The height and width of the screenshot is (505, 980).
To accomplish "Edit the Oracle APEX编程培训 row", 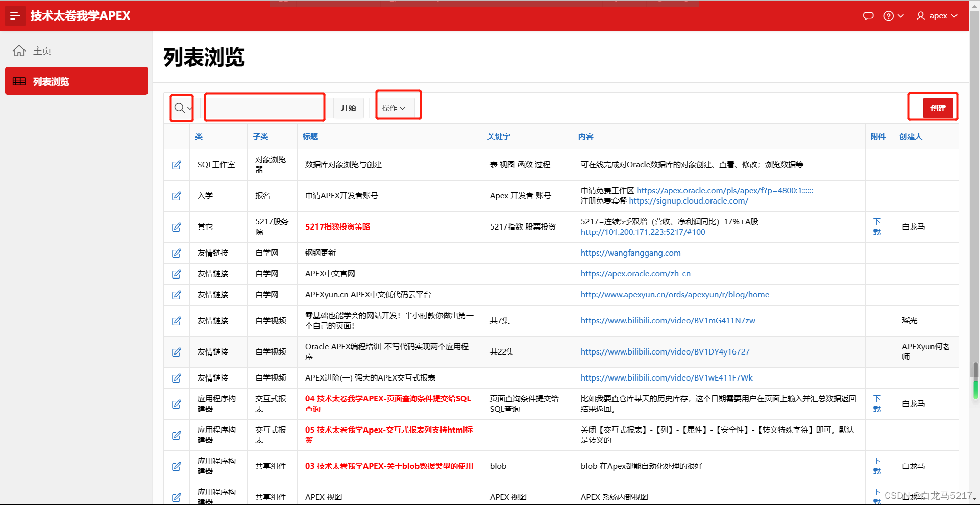I will point(177,352).
